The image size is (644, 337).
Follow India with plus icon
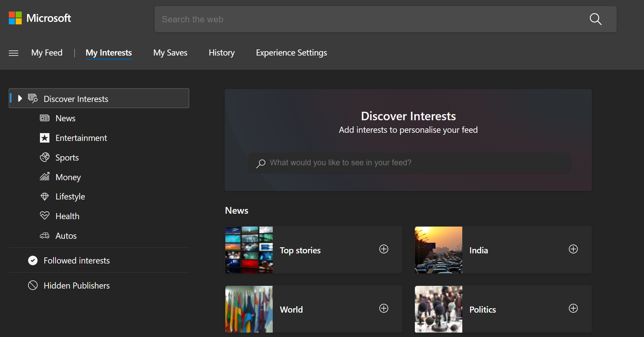point(573,249)
